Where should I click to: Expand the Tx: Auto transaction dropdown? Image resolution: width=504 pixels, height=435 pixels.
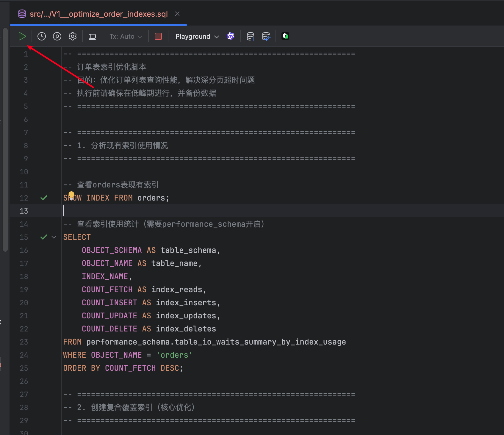[x=126, y=36]
